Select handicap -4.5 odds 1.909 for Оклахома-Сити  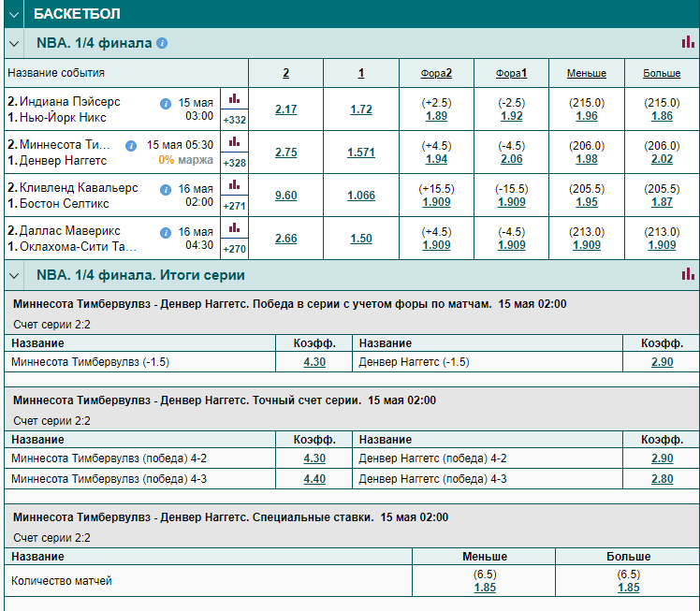click(511, 245)
